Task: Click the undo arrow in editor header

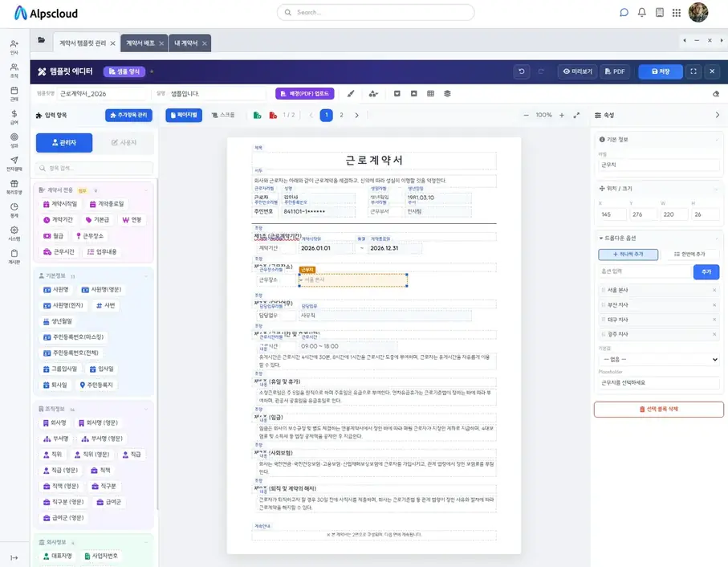Action: (x=522, y=71)
